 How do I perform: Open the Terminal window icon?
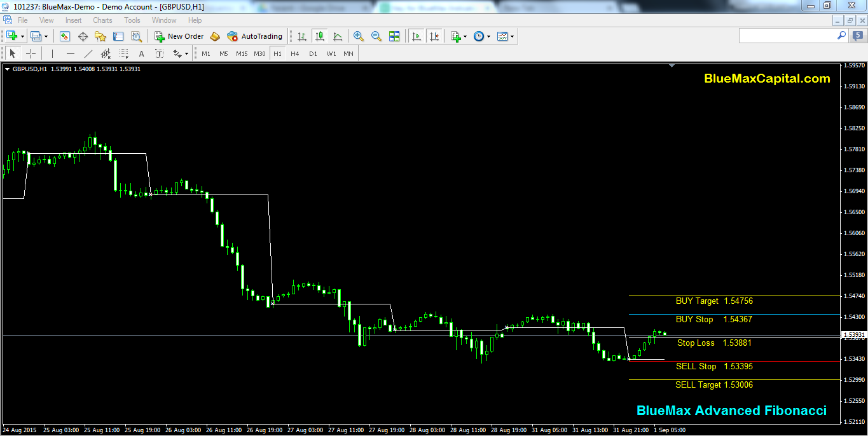point(118,36)
